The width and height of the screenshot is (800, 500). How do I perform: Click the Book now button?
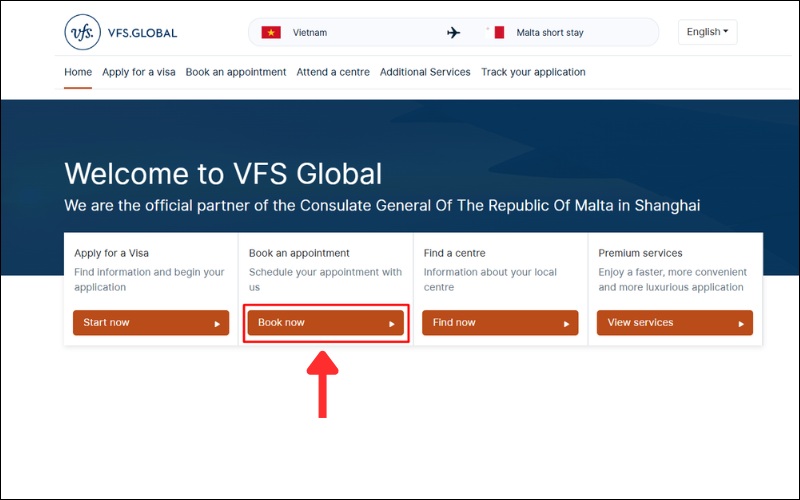(326, 322)
